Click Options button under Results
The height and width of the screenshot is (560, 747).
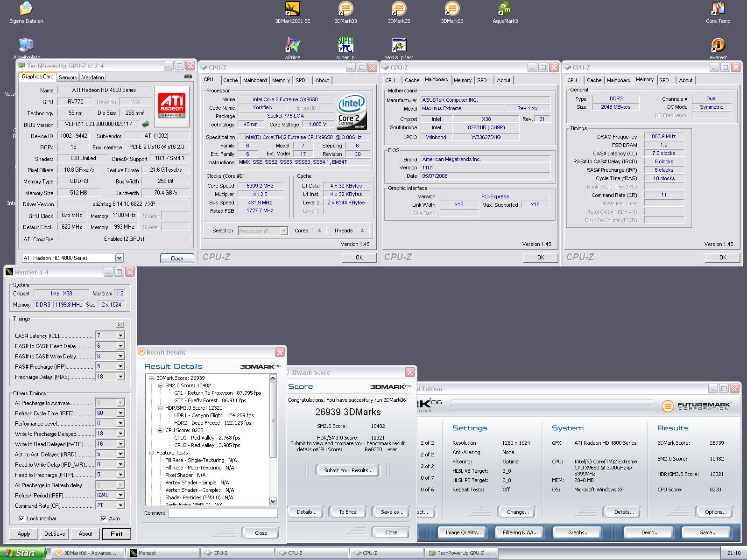(x=716, y=512)
